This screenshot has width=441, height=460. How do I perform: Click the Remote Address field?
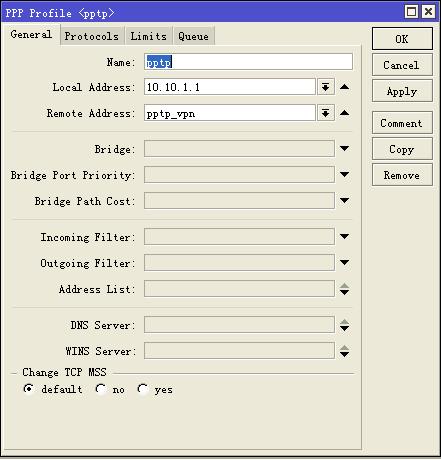(x=230, y=113)
